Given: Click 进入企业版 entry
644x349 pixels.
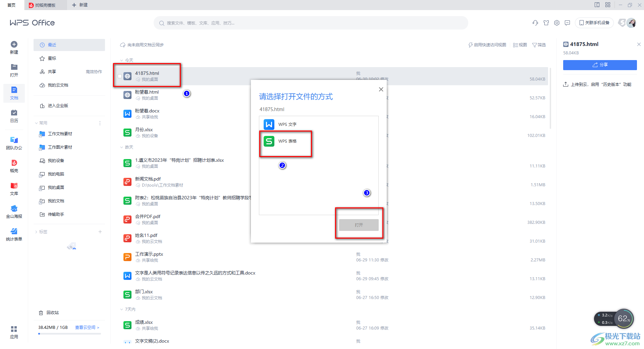Looking at the screenshot, I should click(x=69, y=106).
